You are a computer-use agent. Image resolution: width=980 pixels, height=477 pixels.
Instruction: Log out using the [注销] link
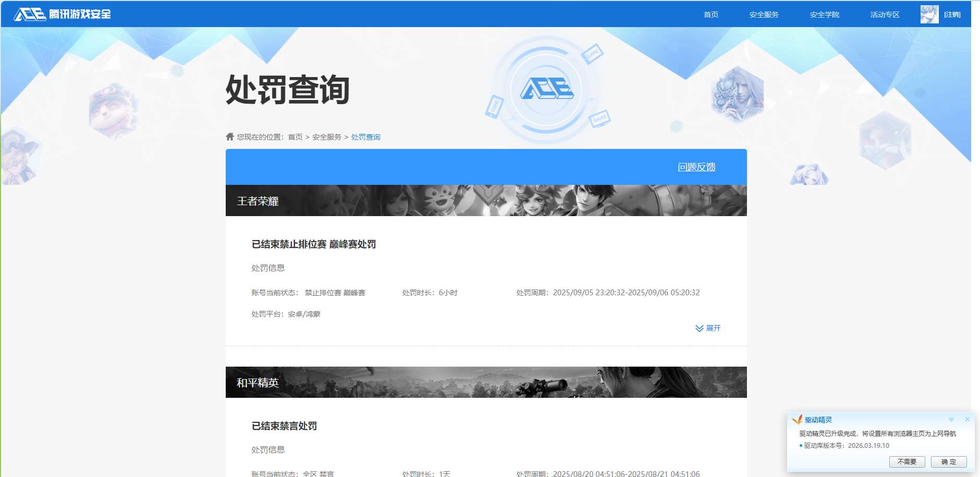pyautogui.click(x=952, y=15)
